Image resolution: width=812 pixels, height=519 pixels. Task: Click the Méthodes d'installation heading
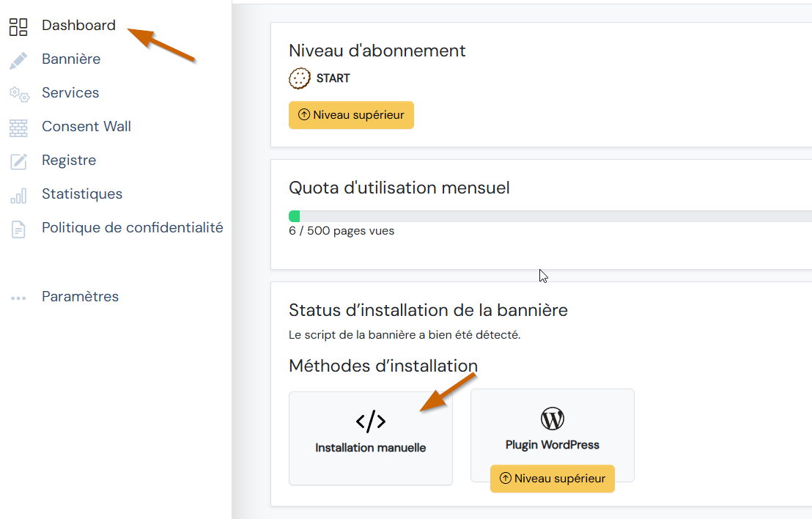pyautogui.click(x=383, y=366)
